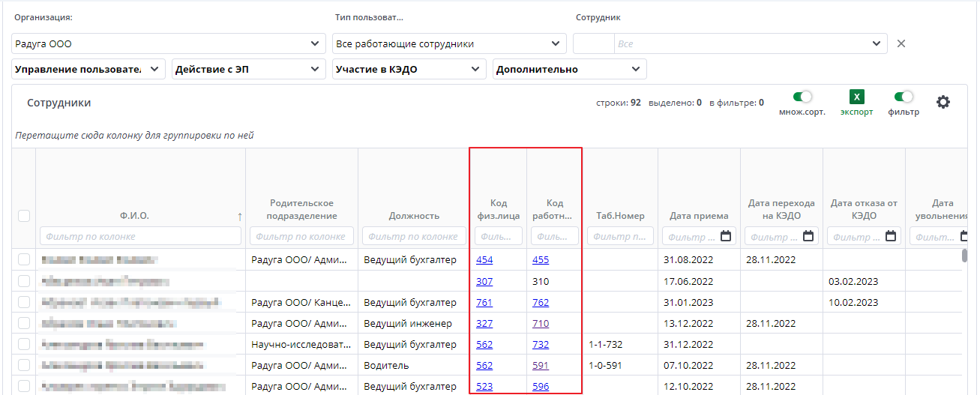Click the Должность column filter field
The image size is (980, 395).
(x=413, y=236)
